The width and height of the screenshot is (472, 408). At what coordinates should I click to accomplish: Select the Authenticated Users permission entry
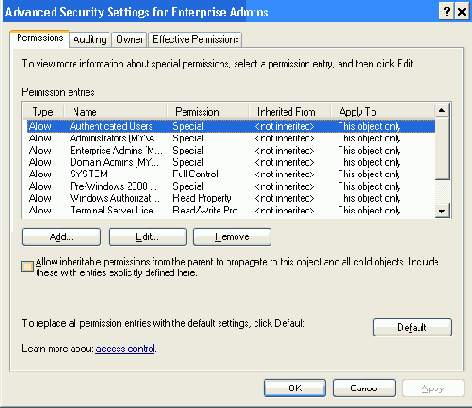[231, 126]
